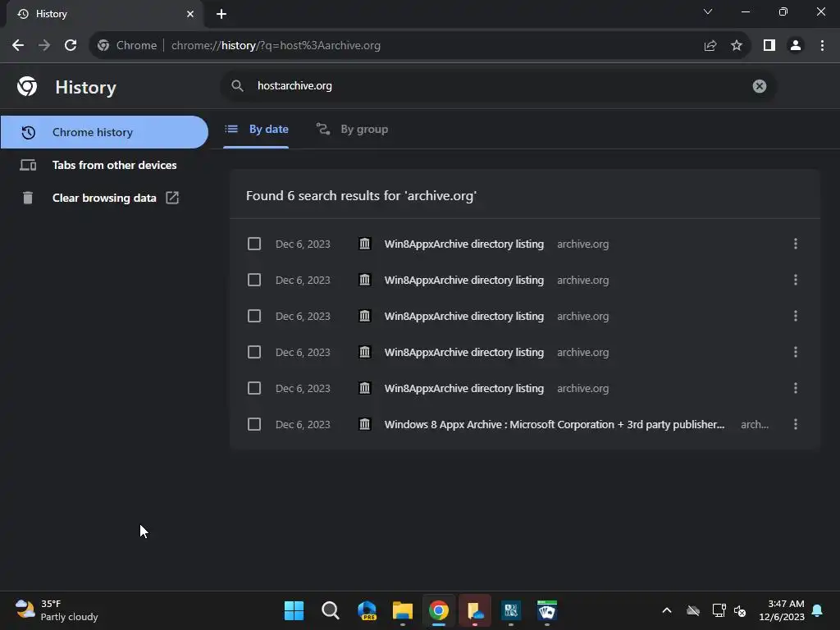Clear the history search query
Image resolution: width=840 pixels, height=630 pixels.
[759, 86]
